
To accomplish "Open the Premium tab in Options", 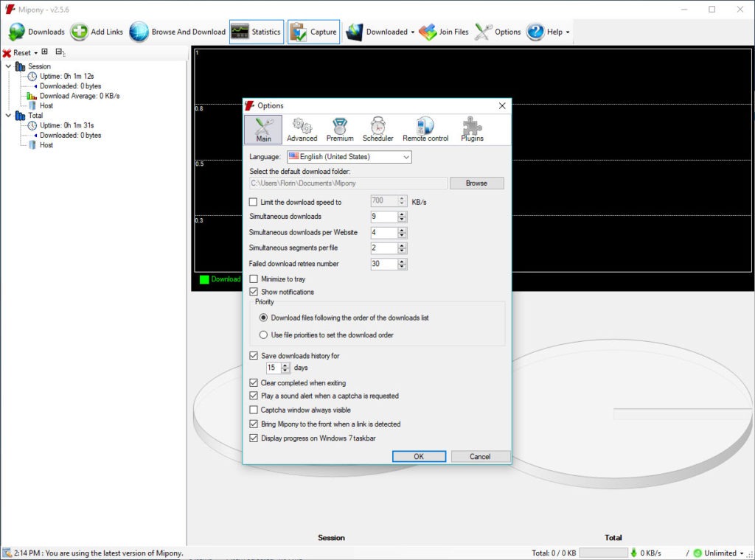I will click(x=340, y=130).
